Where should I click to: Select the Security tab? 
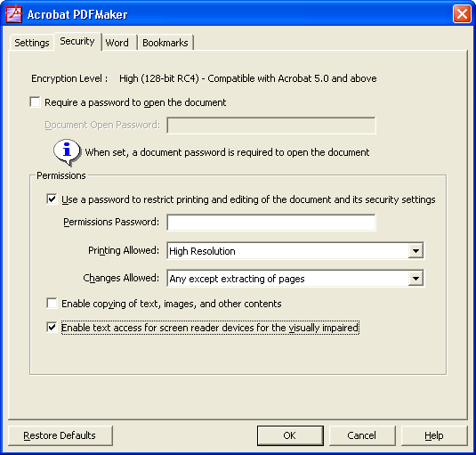pyautogui.click(x=77, y=41)
